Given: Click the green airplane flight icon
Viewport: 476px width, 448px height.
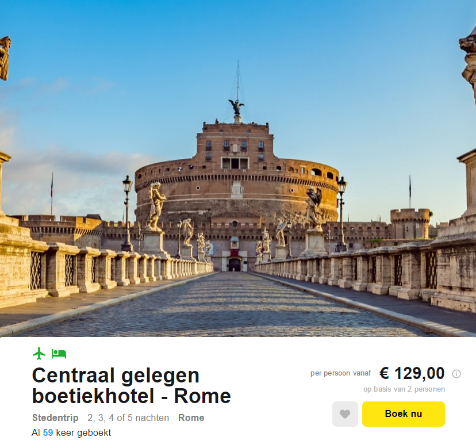Looking at the screenshot, I should click(39, 353).
